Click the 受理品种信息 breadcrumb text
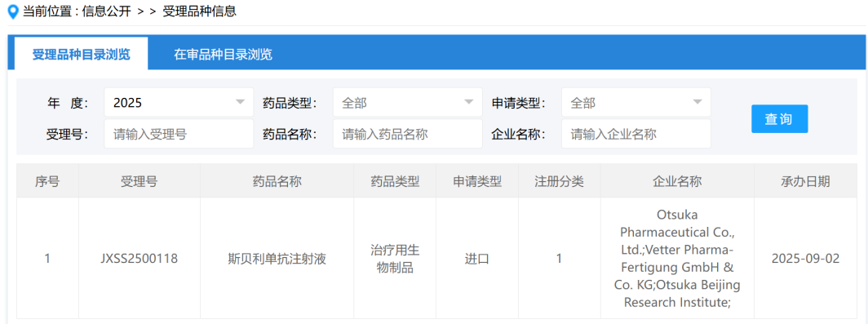 pos(199,11)
